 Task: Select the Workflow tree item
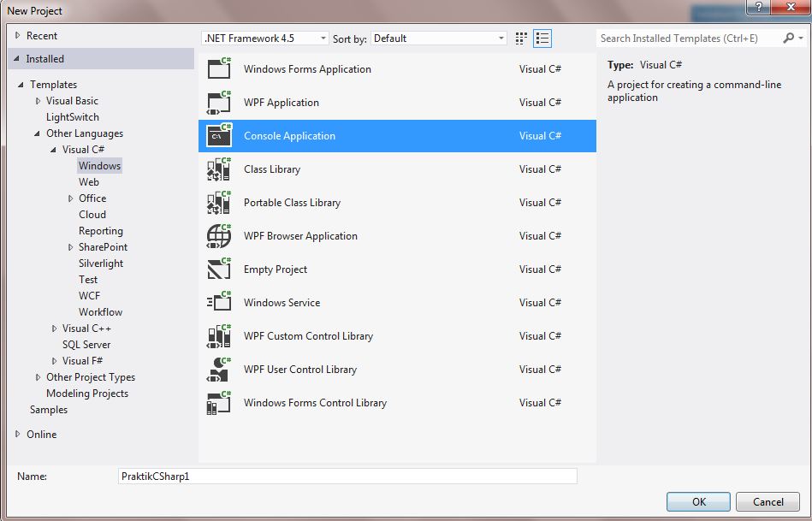tap(100, 311)
